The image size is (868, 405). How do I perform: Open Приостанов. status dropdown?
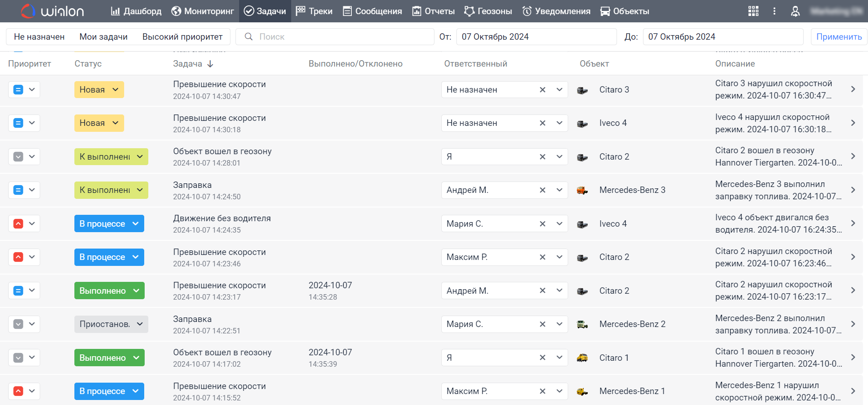coord(111,324)
